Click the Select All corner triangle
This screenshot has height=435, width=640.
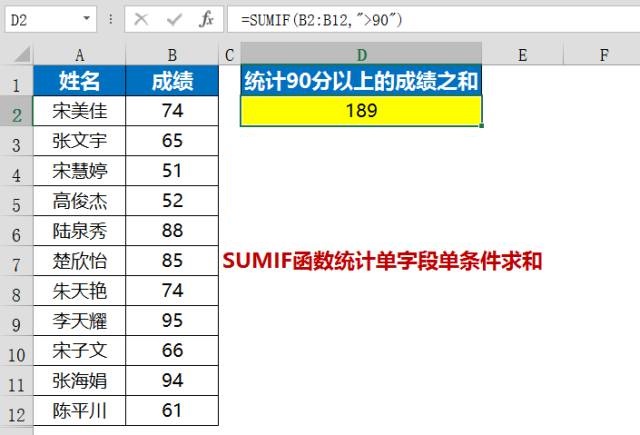click(x=16, y=55)
